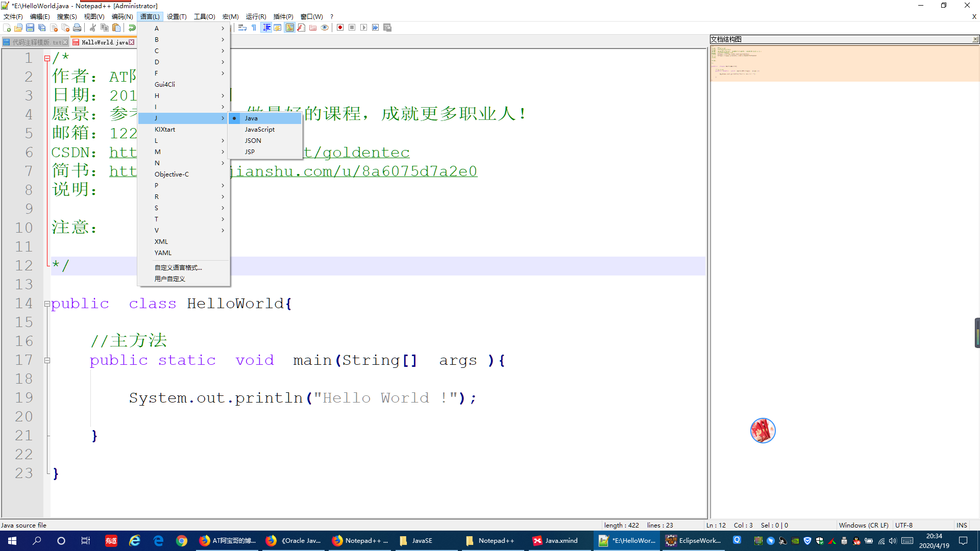This screenshot has width=980, height=551.
Task: Toggle the indent guide button
Action: point(266,28)
